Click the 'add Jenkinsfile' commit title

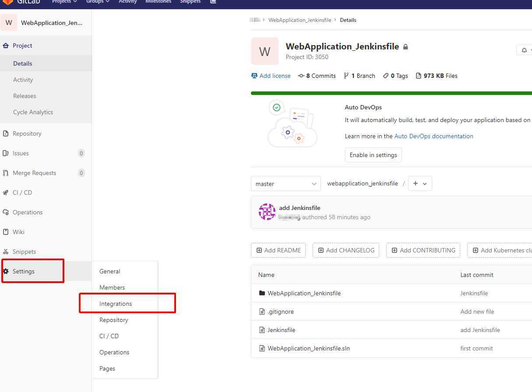point(299,208)
